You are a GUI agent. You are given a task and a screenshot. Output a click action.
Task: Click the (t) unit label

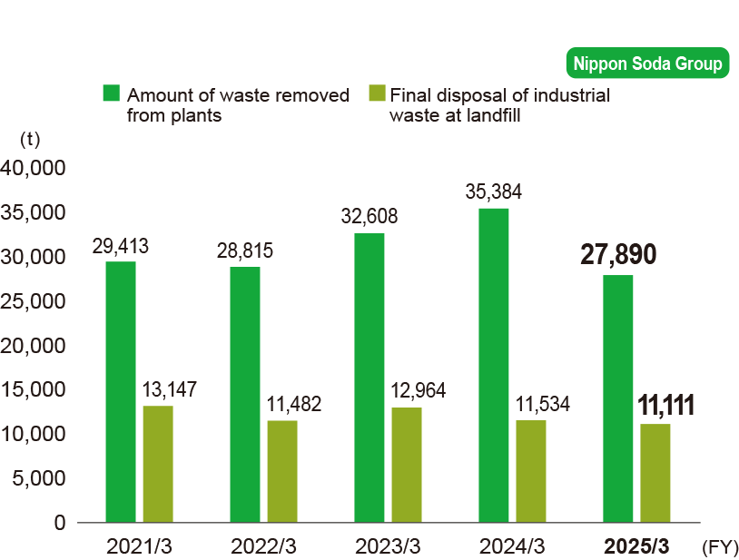pyautogui.click(x=29, y=140)
